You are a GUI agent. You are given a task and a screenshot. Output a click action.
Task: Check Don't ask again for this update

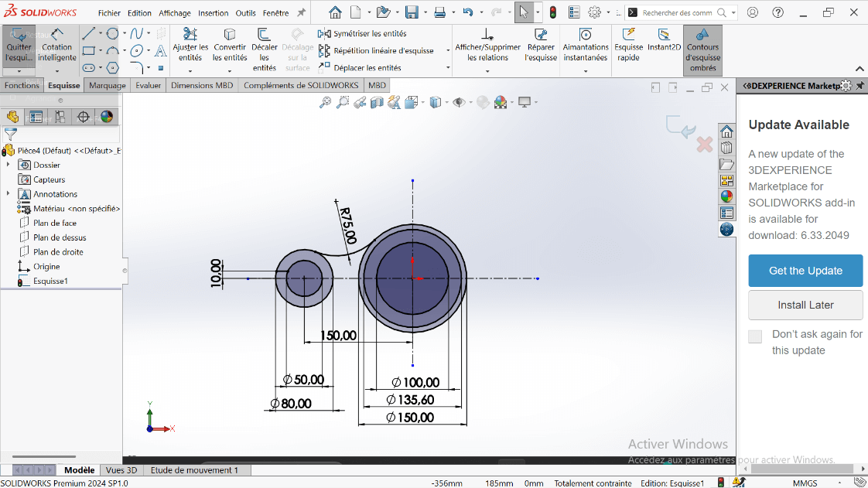pos(755,336)
